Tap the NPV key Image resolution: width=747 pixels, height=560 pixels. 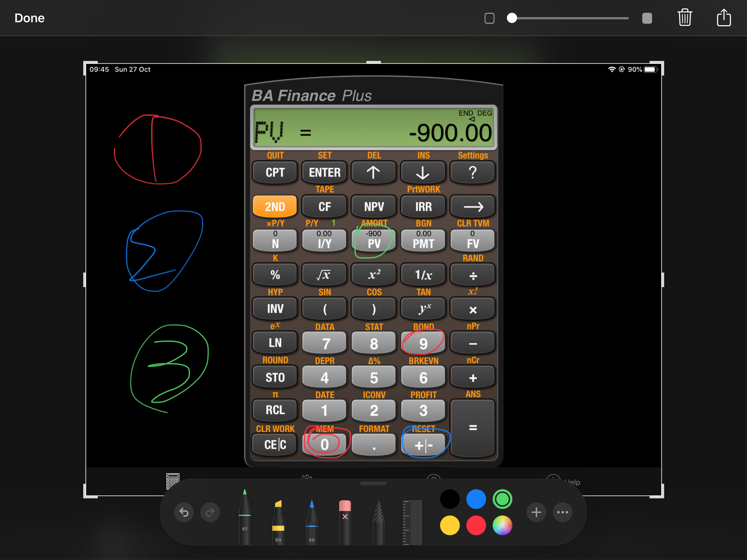pyautogui.click(x=373, y=207)
